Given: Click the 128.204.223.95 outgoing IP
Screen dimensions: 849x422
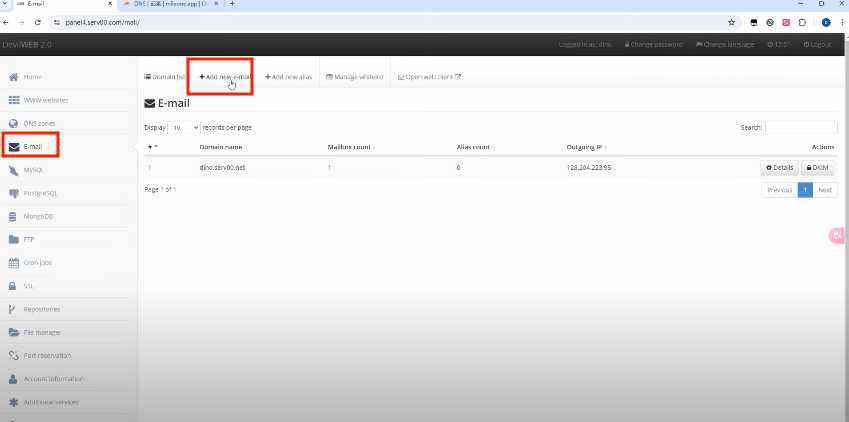Looking at the screenshot, I should [x=589, y=168].
